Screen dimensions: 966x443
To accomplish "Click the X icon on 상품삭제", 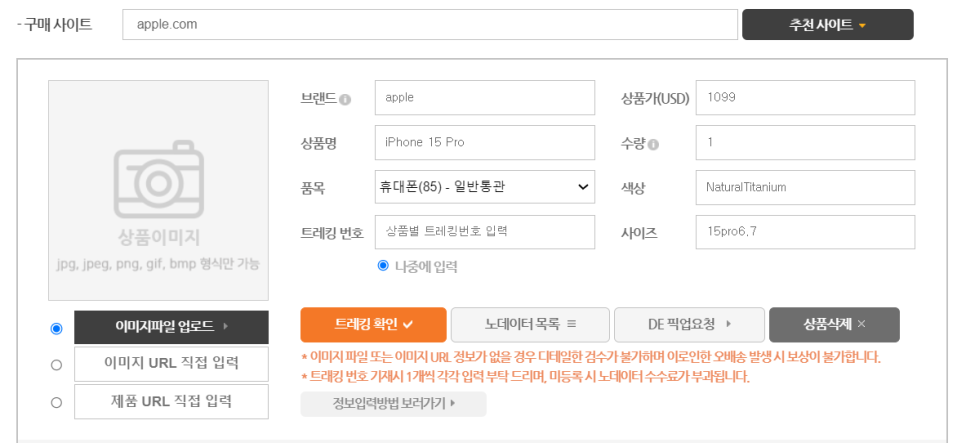I will pyautogui.click(x=861, y=324).
